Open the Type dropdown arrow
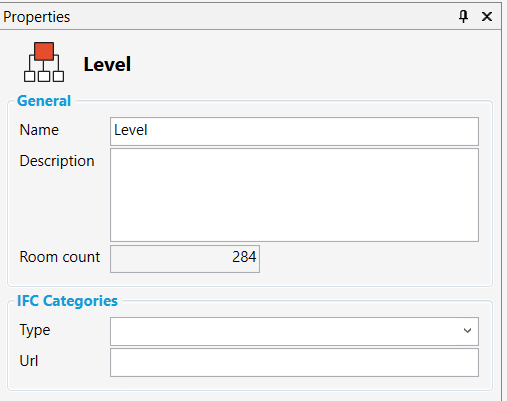Screen dimensions: 507x401 click(467, 331)
